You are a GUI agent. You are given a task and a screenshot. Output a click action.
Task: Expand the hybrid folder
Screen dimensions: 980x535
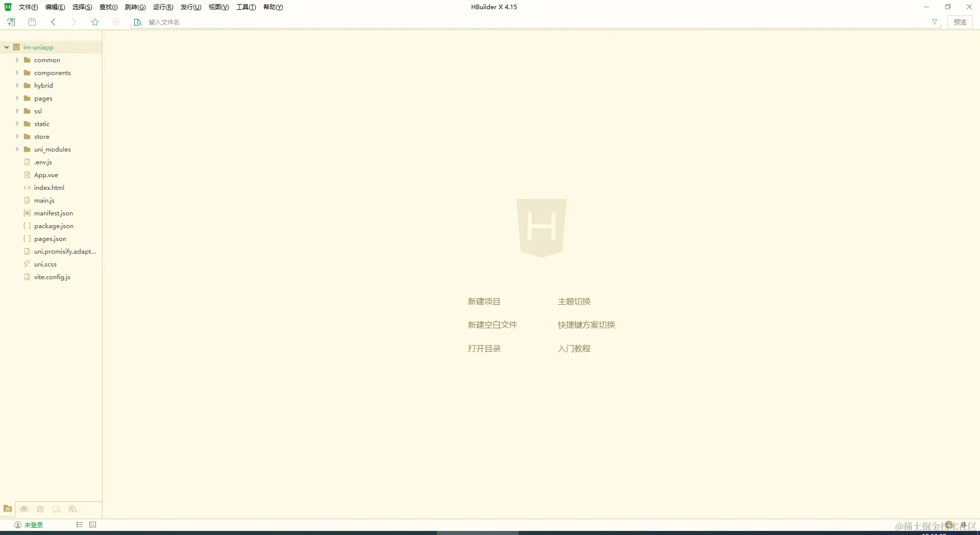[x=17, y=85]
